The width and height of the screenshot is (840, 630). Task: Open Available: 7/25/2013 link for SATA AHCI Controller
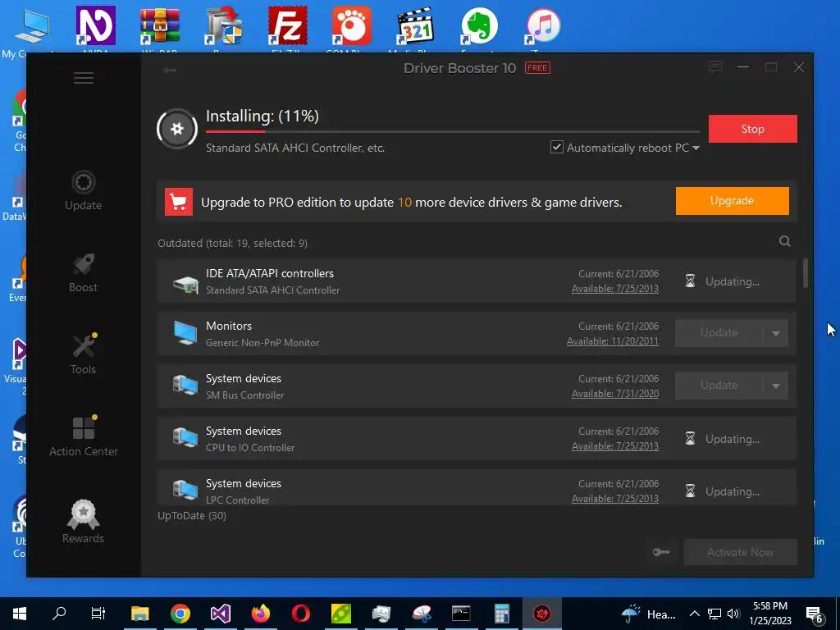pyautogui.click(x=615, y=289)
